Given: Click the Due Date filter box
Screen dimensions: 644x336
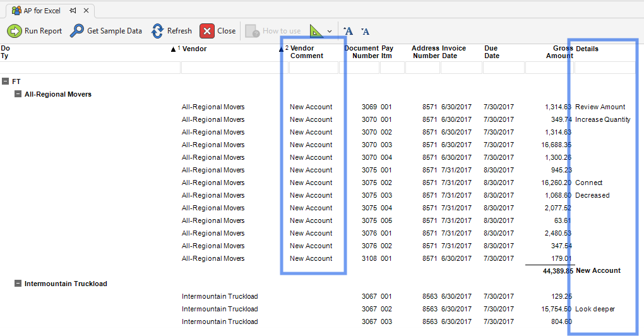Looking at the screenshot, I should [x=504, y=68].
